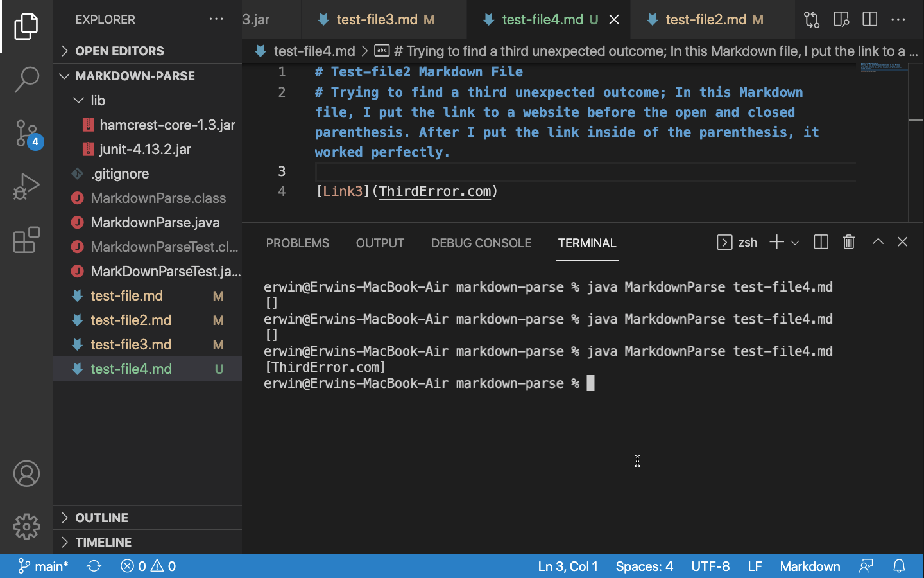The image size is (924, 578).
Task: Open the Manage gear icon
Action: pyautogui.click(x=26, y=527)
